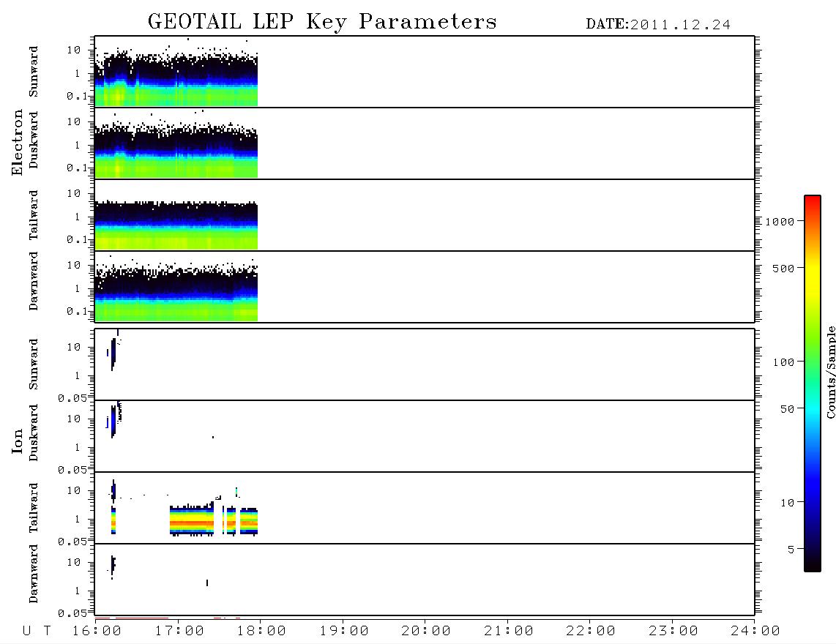
Task: Click the GEOTAIL LEP Key Parameters title
Action: [322, 22]
